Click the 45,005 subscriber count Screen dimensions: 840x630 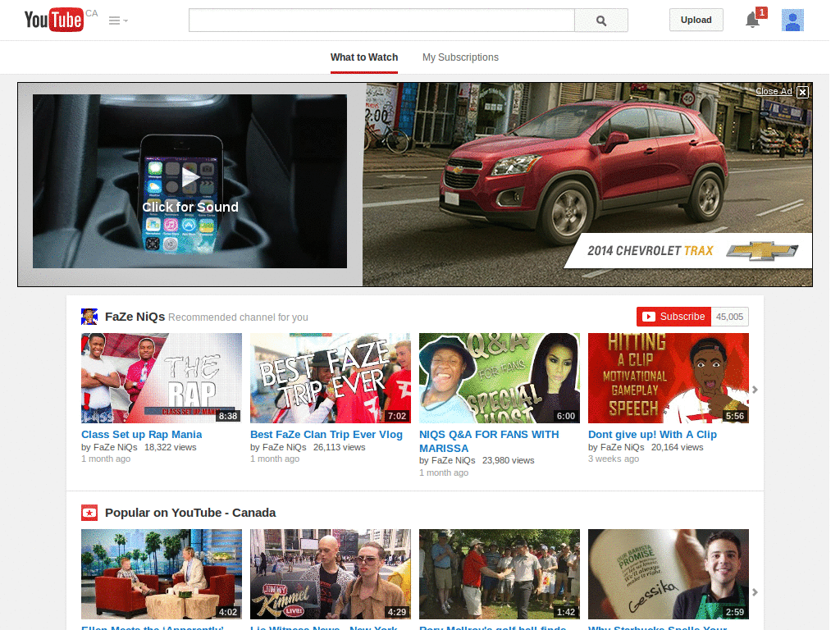(729, 317)
